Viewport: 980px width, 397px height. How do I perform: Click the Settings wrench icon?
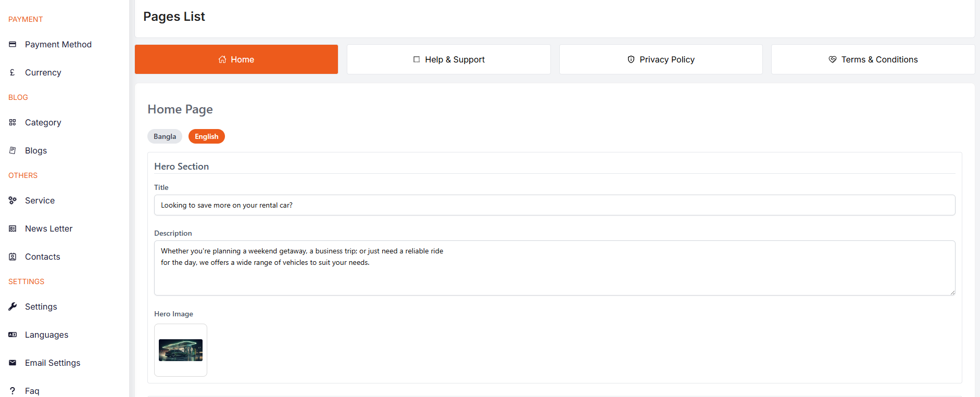pos(12,306)
